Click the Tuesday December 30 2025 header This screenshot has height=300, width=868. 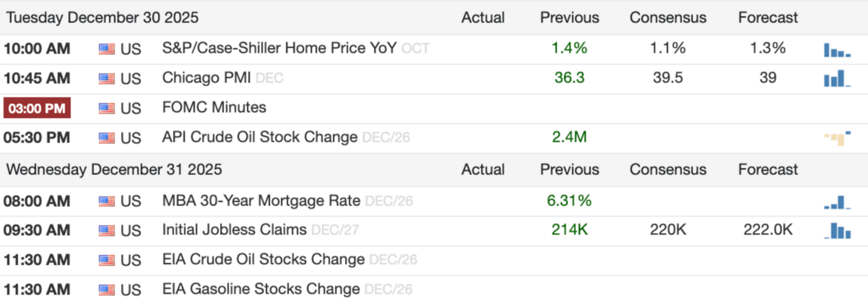(102, 18)
